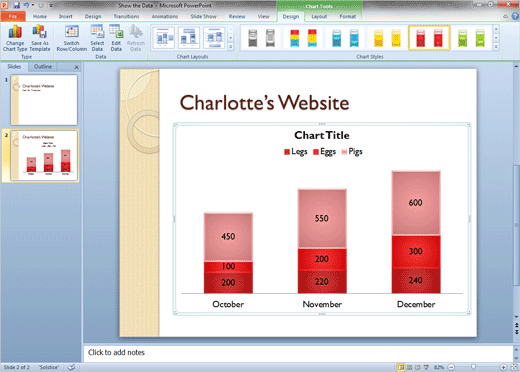Open Select Data dialog
Screen dimensions: 520x372
[97, 38]
